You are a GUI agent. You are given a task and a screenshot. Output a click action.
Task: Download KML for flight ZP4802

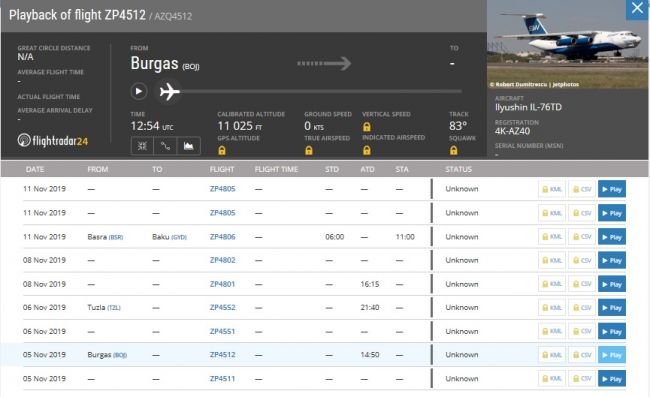552,261
